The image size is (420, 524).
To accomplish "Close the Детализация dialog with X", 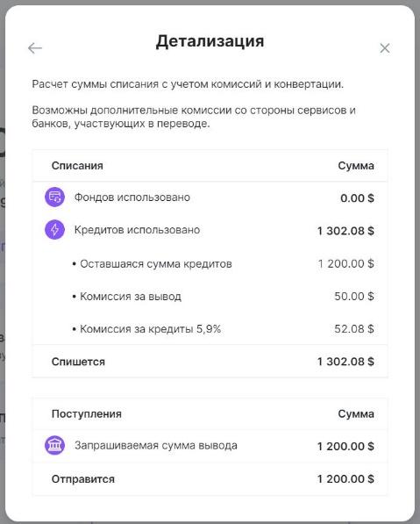I will 385,48.
